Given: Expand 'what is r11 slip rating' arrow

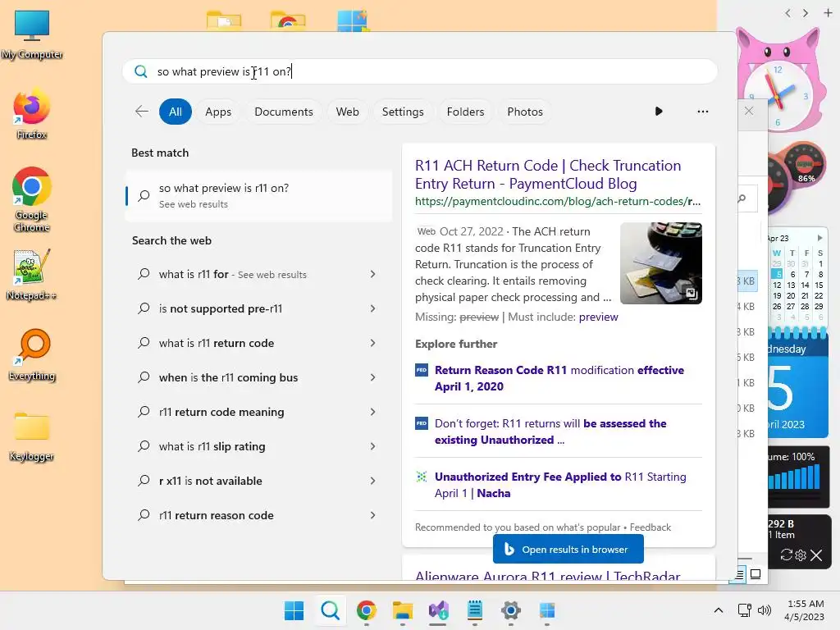Looking at the screenshot, I should [x=373, y=446].
